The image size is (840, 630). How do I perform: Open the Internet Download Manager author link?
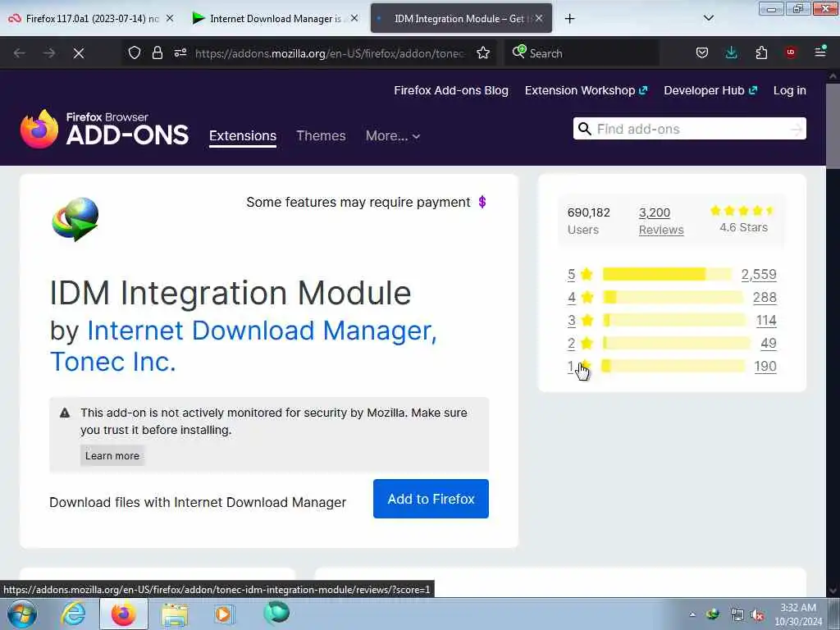coord(262,331)
